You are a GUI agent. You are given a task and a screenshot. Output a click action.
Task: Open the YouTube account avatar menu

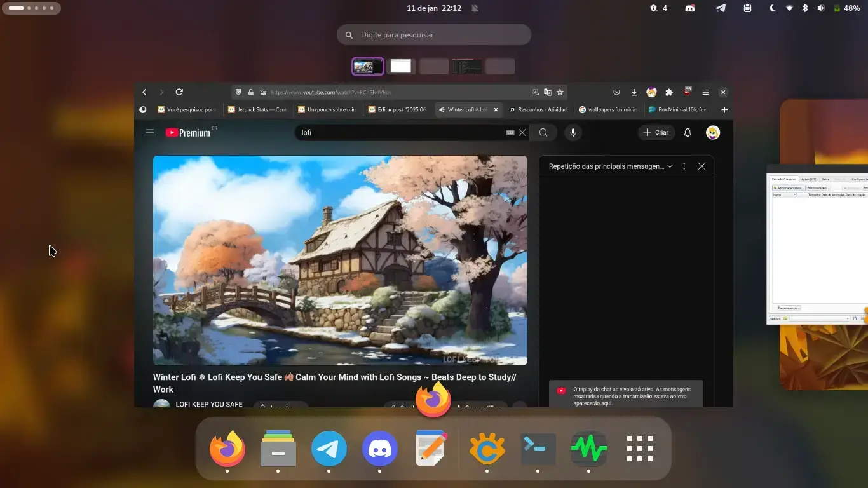click(713, 132)
